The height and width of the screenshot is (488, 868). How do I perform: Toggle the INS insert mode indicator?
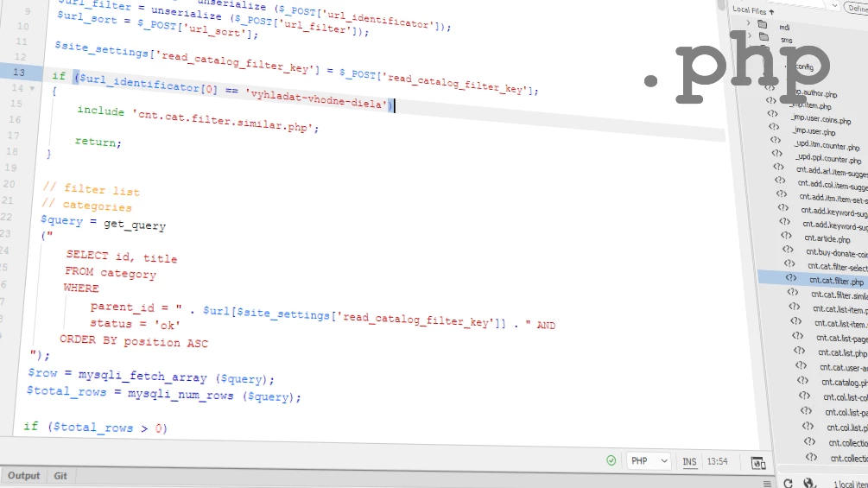coord(689,462)
